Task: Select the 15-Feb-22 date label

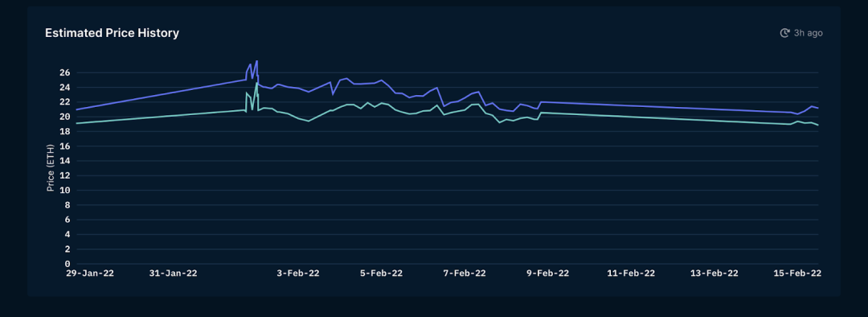Action: 797,274
